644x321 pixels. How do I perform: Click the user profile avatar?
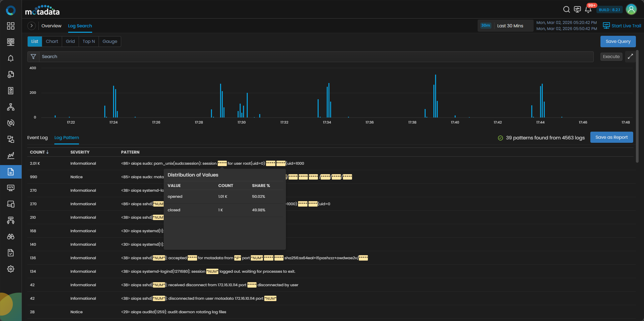click(x=631, y=9)
